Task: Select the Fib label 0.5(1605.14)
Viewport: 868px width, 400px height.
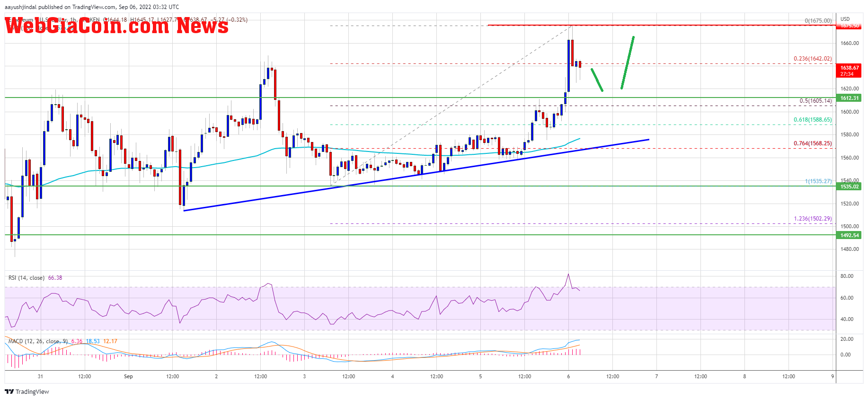Action: [x=815, y=100]
